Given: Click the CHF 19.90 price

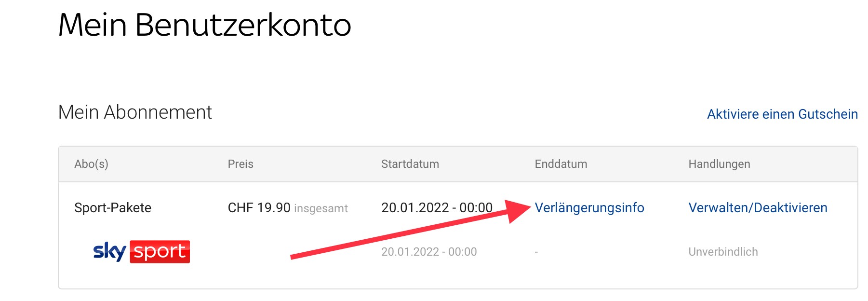Looking at the screenshot, I should 259,208.
